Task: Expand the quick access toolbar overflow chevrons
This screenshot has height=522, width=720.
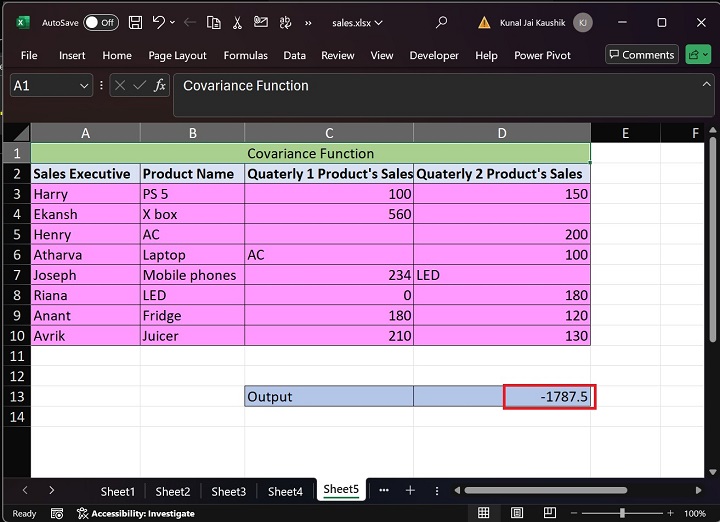Action: click(308, 22)
